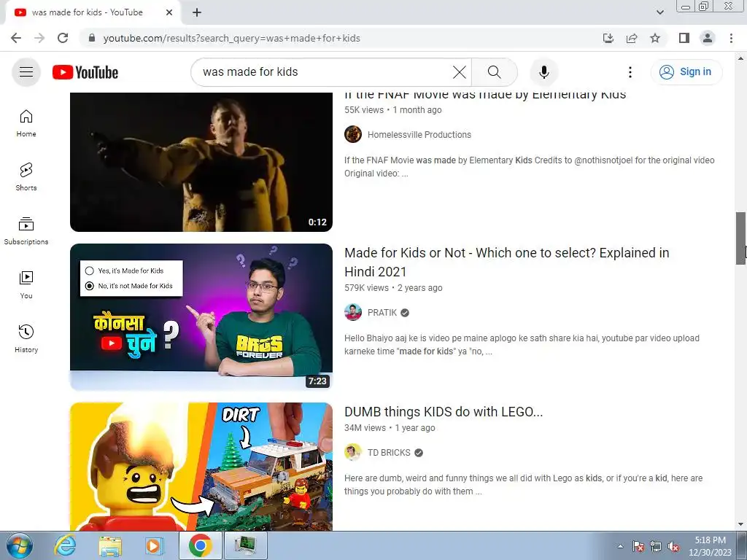The height and width of the screenshot is (560, 747).
Task: Open title 'Made for Kids or Not - Which one to select?'
Action: pos(507,262)
